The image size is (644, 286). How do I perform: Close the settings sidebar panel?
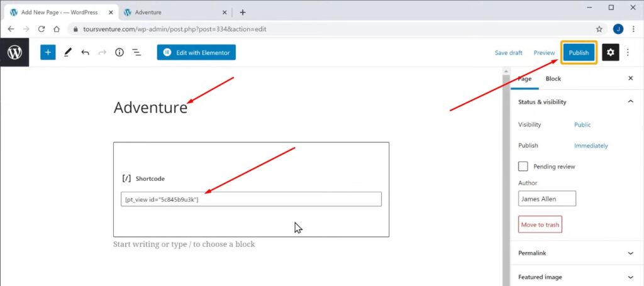tap(630, 79)
